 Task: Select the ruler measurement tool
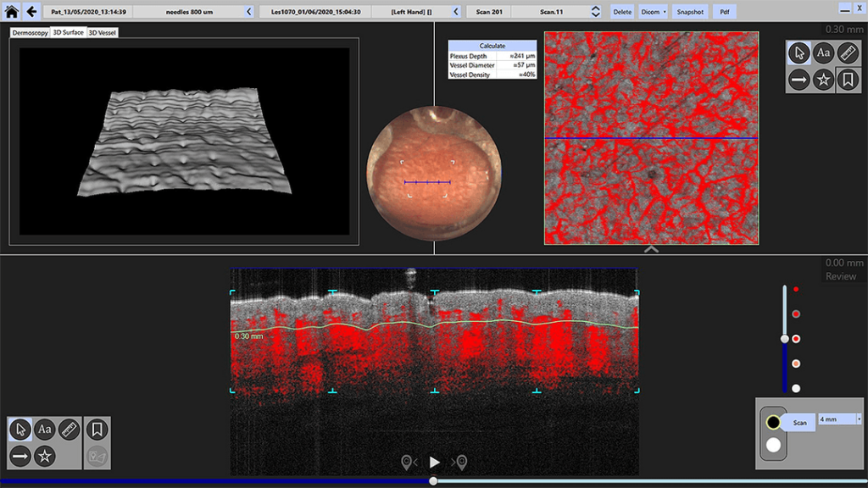[849, 53]
